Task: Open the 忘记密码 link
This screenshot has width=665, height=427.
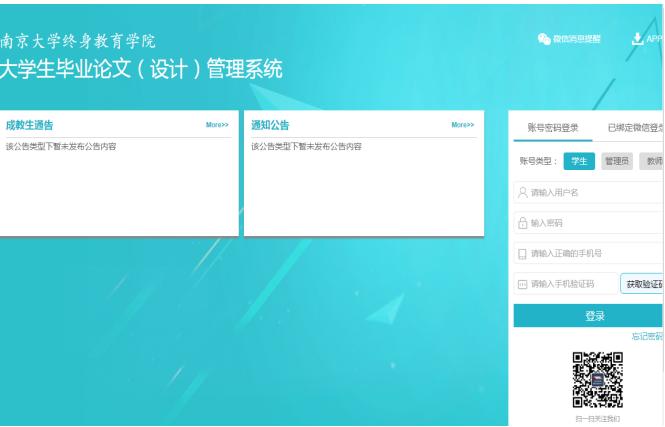Action: click(647, 337)
